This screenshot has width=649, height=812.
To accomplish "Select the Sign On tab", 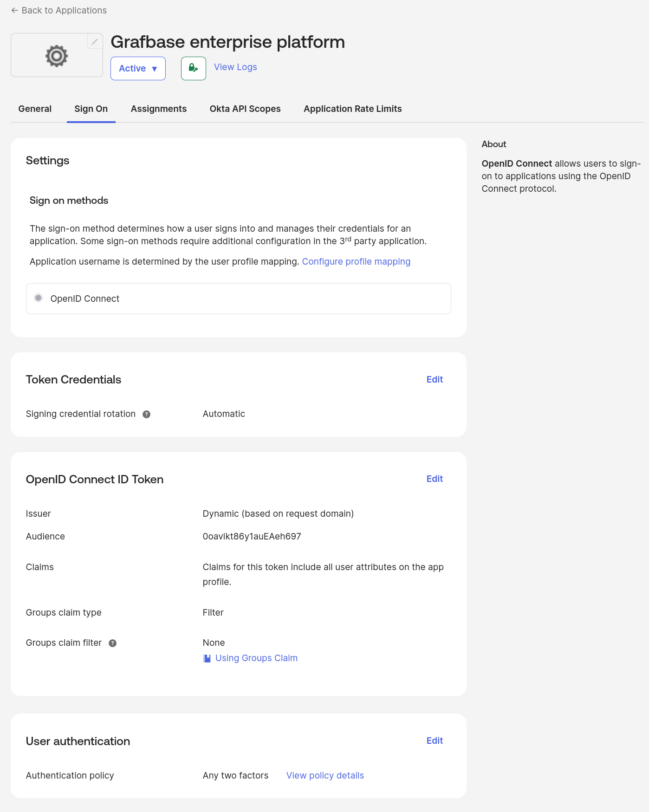I will click(x=91, y=109).
